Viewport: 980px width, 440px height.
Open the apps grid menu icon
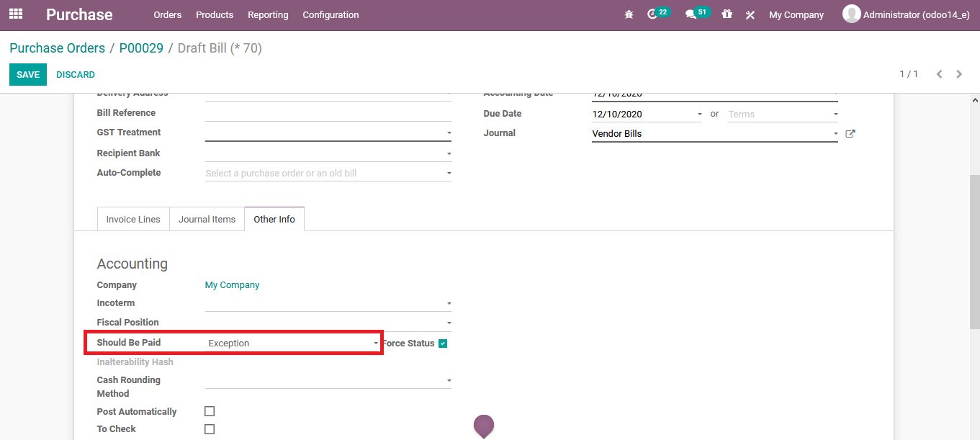[x=16, y=14]
